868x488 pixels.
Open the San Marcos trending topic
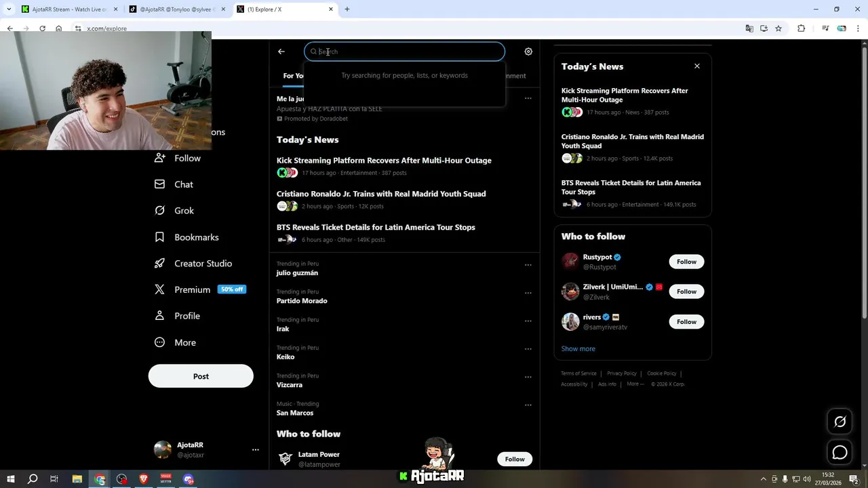point(295,413)
